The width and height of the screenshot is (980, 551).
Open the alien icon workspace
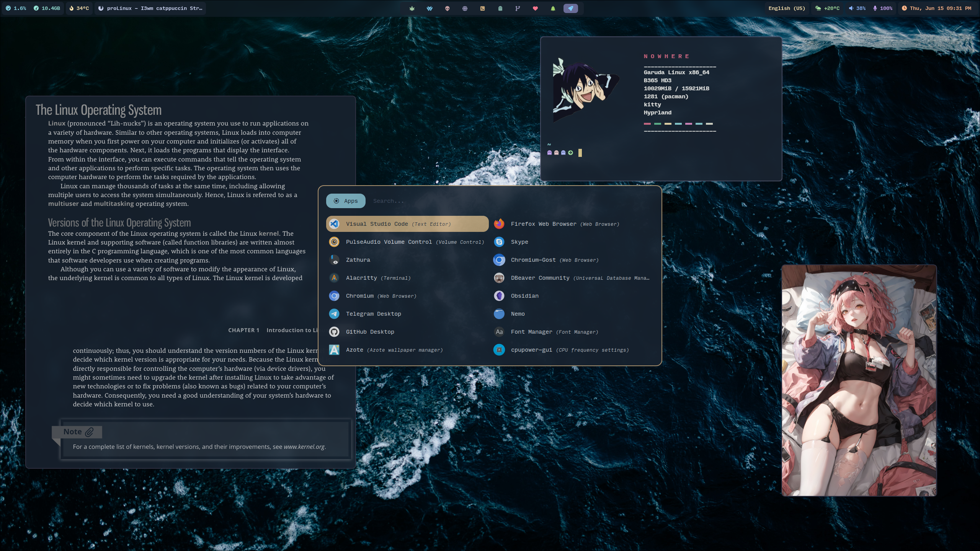tap(447, 8)
